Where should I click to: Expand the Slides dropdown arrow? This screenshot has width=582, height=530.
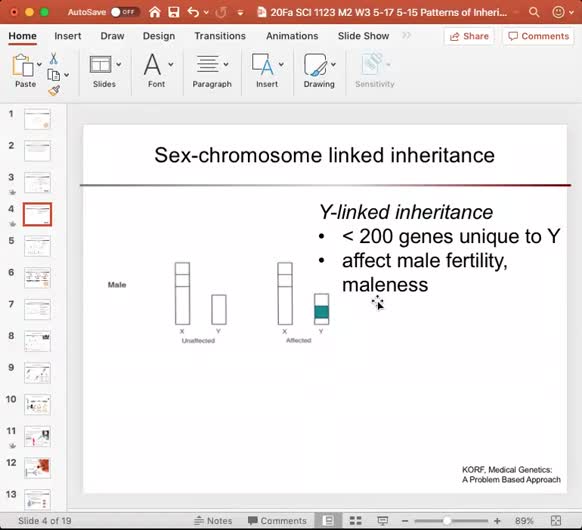click(119, 64)
